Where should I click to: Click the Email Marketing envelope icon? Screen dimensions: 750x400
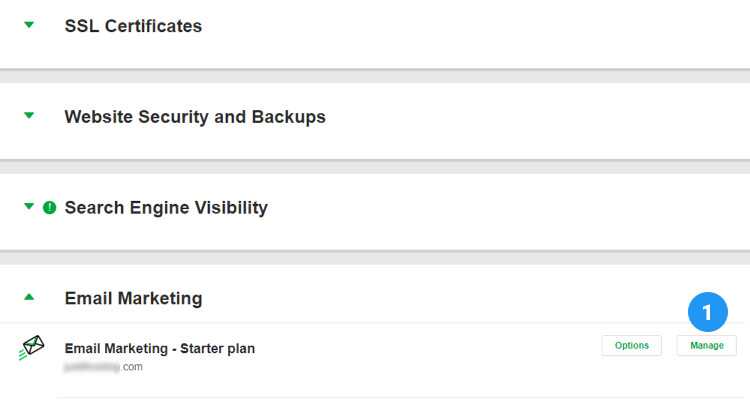point(32,349)
